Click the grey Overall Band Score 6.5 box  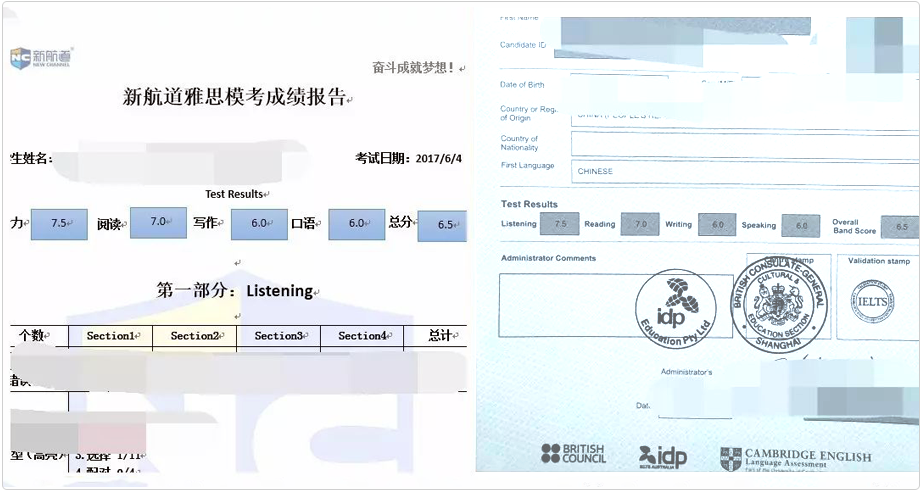[x=900, y=227]
